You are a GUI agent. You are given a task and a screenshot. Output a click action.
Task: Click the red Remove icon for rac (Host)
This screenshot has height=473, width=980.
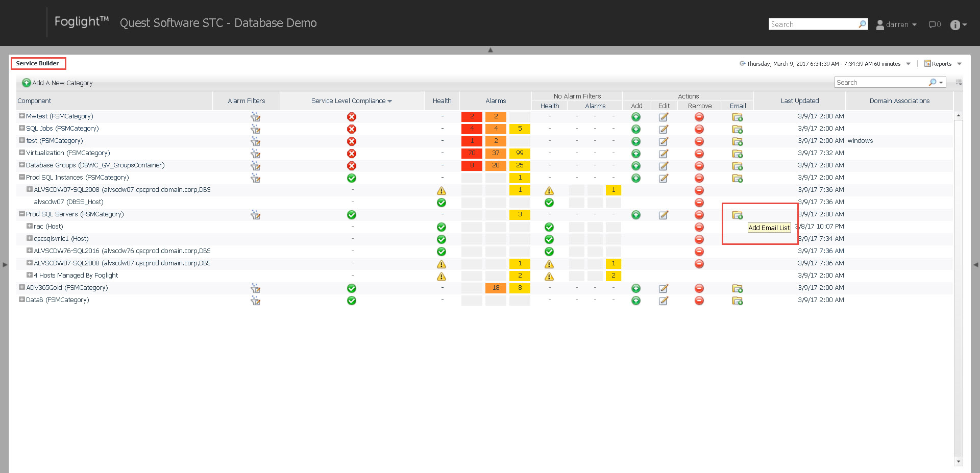[699, 227]
